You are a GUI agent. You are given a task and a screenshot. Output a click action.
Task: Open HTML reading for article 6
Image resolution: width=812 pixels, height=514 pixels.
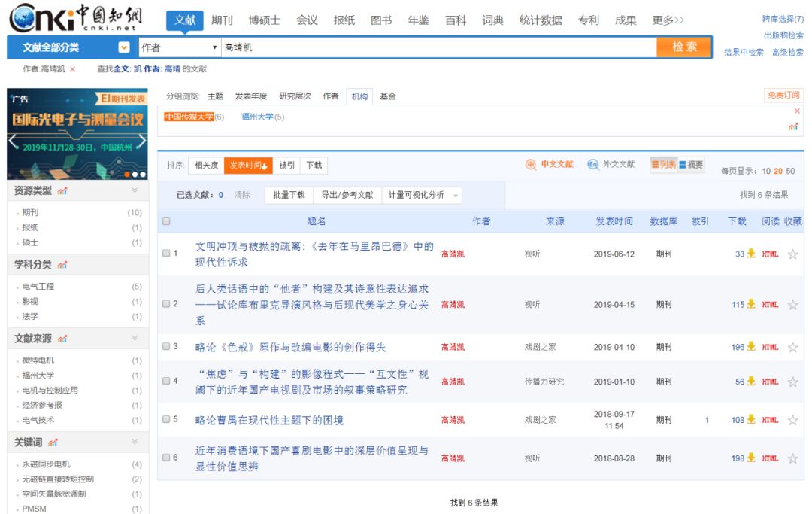coord(770,458)
